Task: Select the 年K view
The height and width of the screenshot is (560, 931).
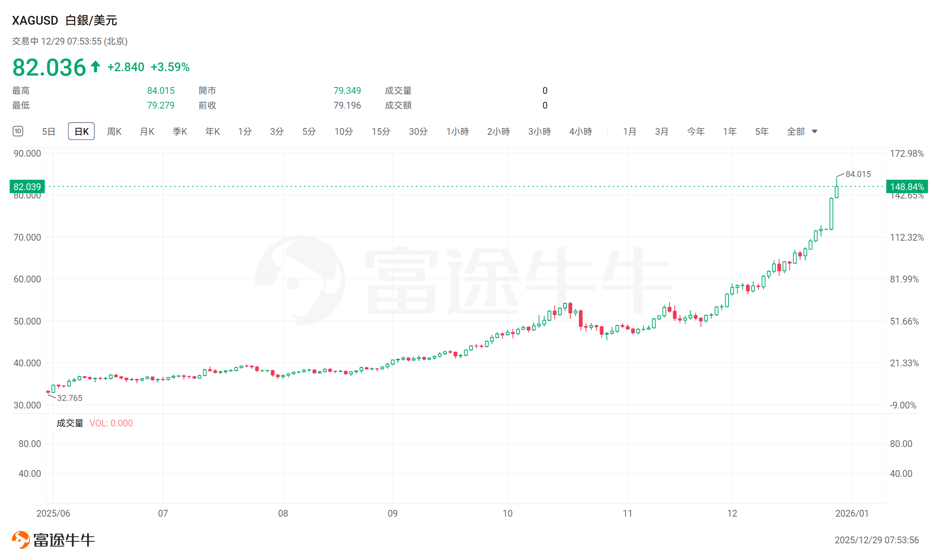Action: click(x=212, y=131)
